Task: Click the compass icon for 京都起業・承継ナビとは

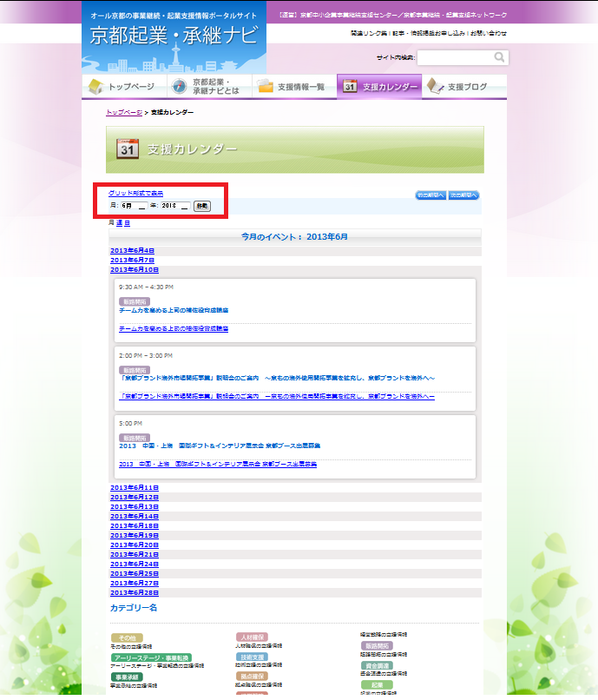Action: (x=180, y=86)
